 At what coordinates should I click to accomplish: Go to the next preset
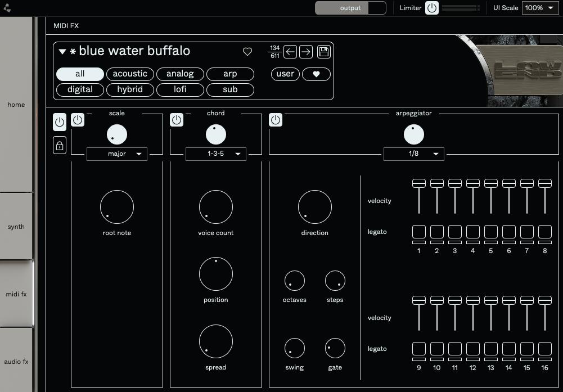tap(305, 51)
